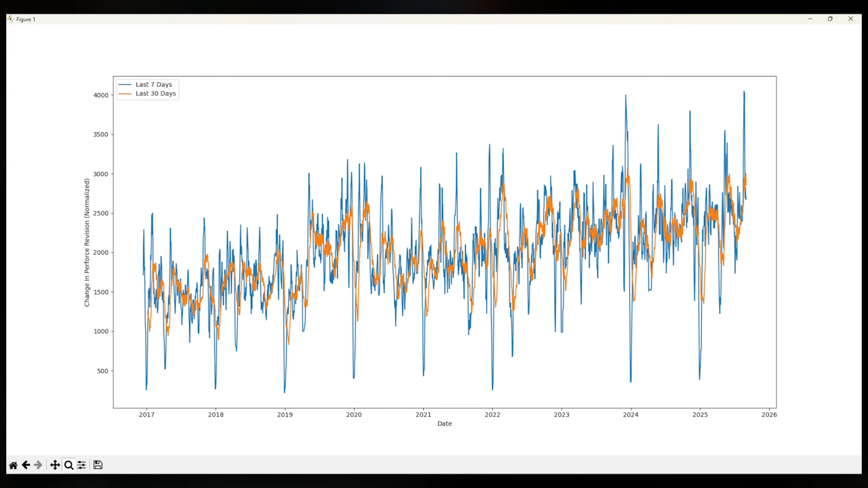Click the matplotlib icon in the title bar
This screenshot has height=488, width=868.
pyautogui.click(x=10, y=19)
